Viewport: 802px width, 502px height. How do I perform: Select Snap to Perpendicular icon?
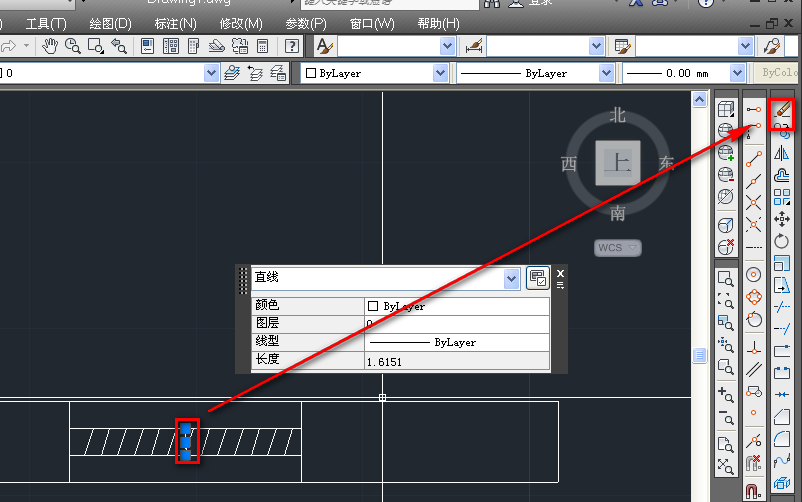pyautogui.click(x=754, y=347)
